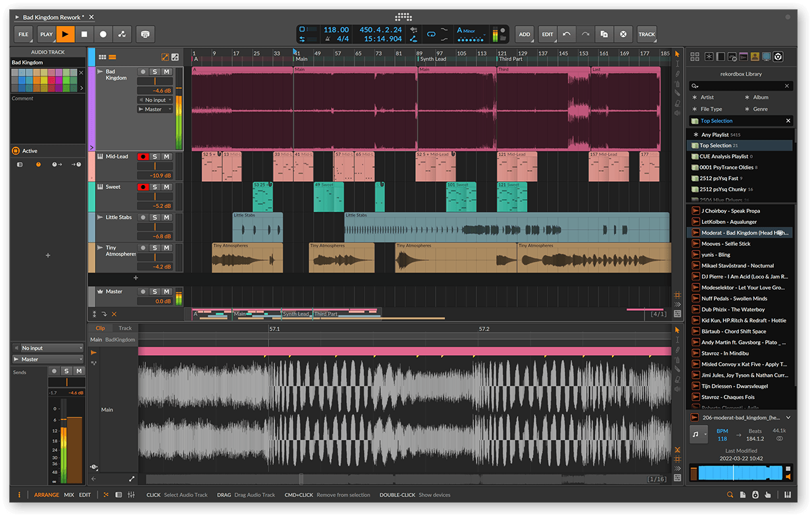Solo the Tiny Atmospheres track
812x517 pixels.
click(x=155, y=248)
